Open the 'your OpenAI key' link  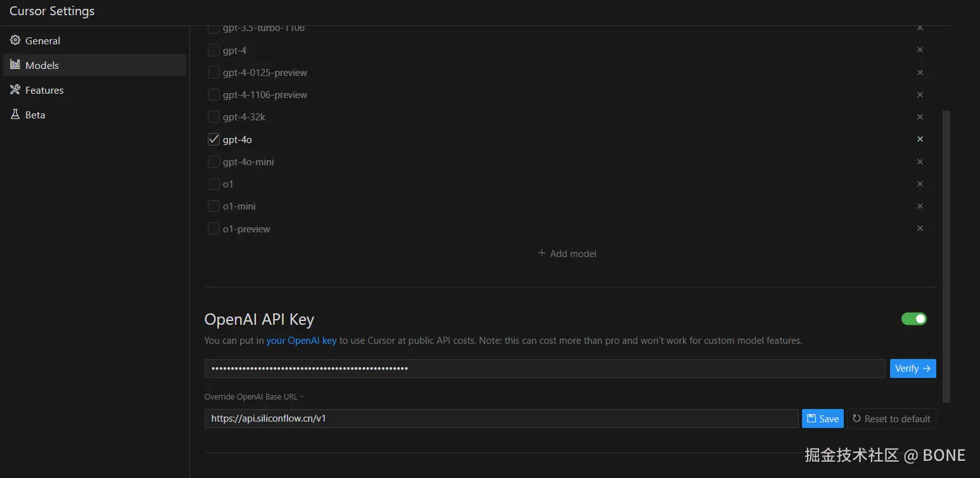point(301,341)
